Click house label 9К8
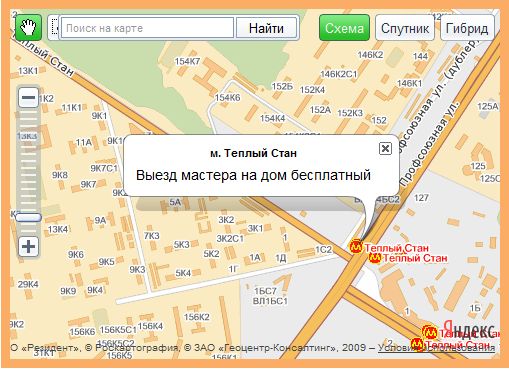This screenshot has height=369, width=509. [60, 175]
